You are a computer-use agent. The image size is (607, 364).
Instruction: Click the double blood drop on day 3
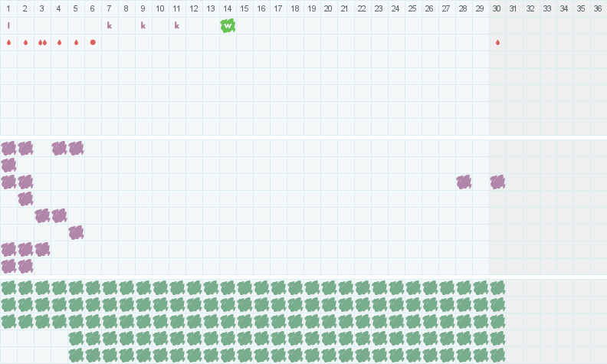[42, 42]
